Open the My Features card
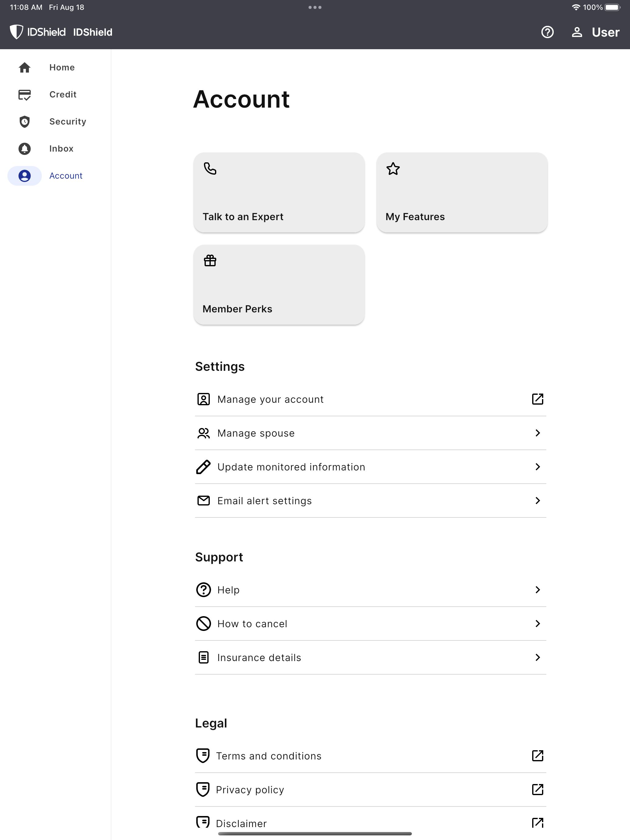Screen dimensions: 630x840 coord(462,192)
